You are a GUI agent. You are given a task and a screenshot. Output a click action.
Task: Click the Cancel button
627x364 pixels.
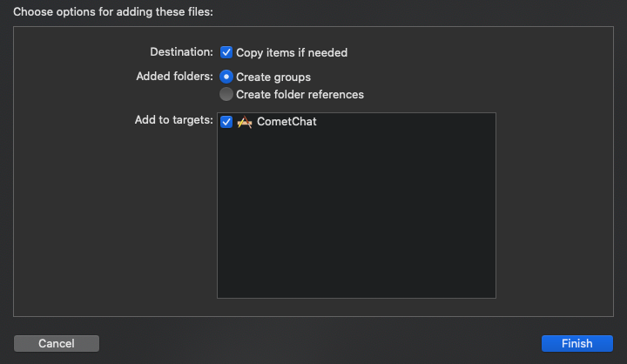(57, 344)
